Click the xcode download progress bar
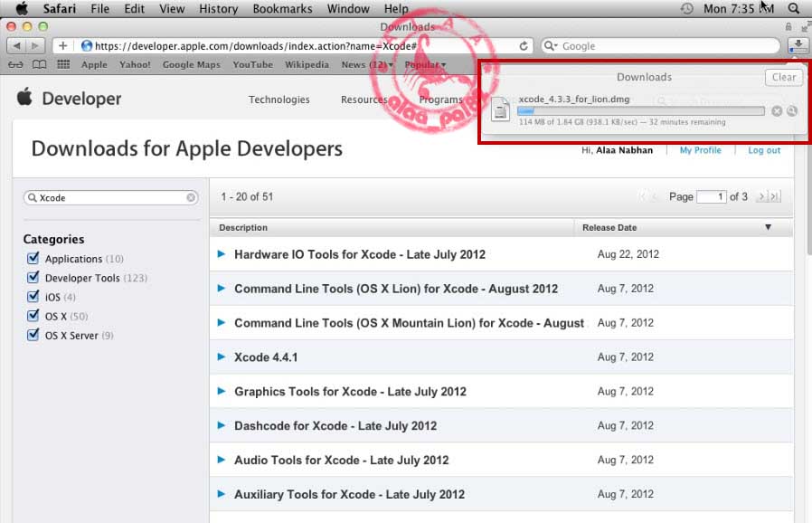Screen dimensions: 812x523 pos(640,111)
